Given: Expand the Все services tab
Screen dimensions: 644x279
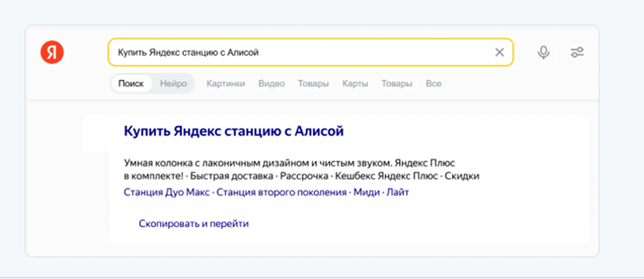Looking at the screenshot, I should [434, 84].
